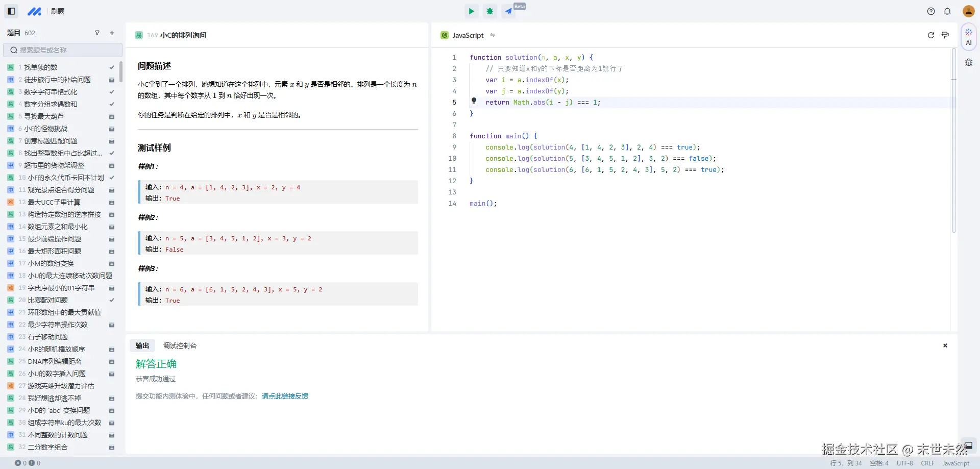
Task: Open the notifications bell
Action: point(947,11)
